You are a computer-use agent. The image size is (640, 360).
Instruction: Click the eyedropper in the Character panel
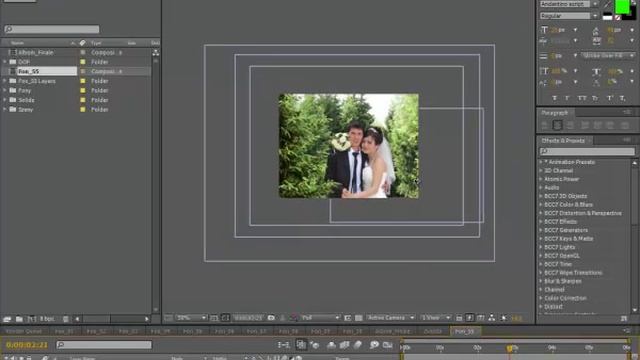click(607, 4)
